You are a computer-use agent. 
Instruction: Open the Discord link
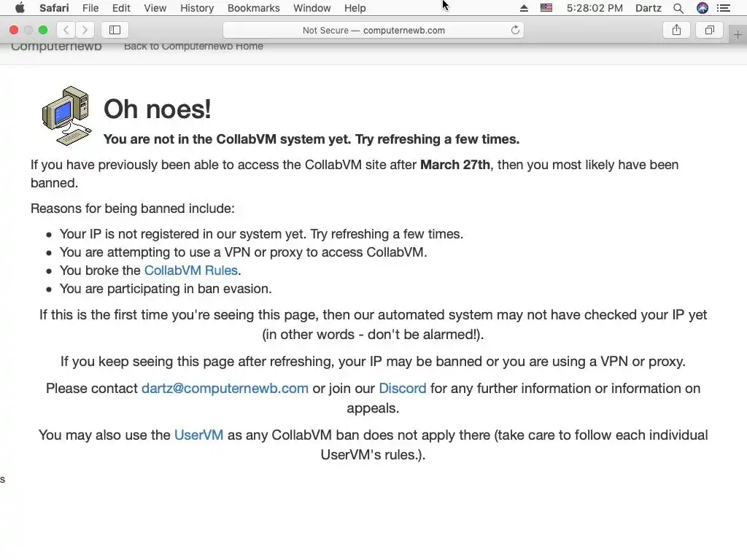(403, 389)
